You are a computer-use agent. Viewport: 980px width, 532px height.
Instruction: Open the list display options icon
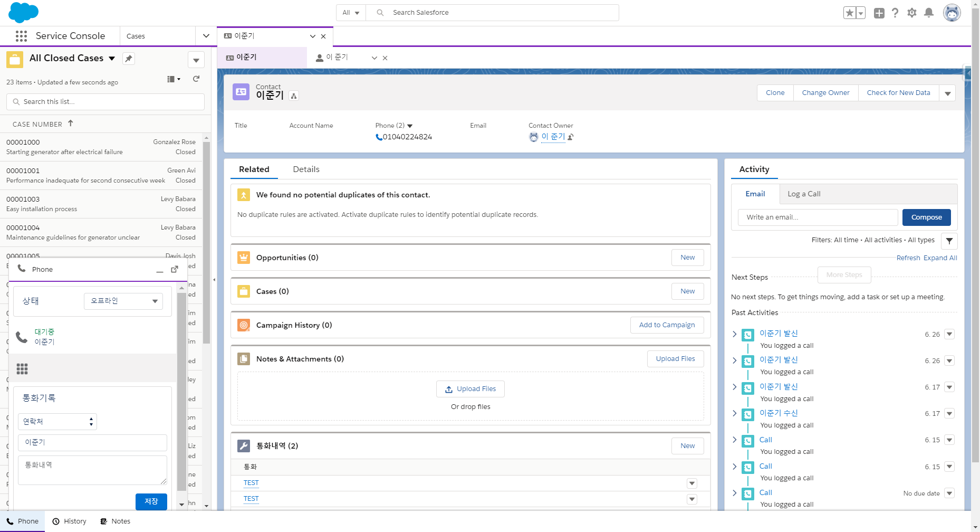coord(174,79)
